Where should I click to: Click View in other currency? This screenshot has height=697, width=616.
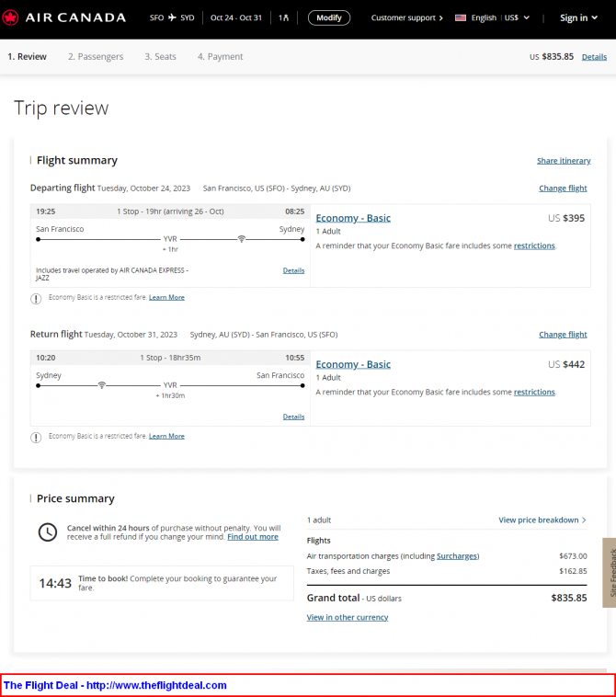(x=348, y=617)
